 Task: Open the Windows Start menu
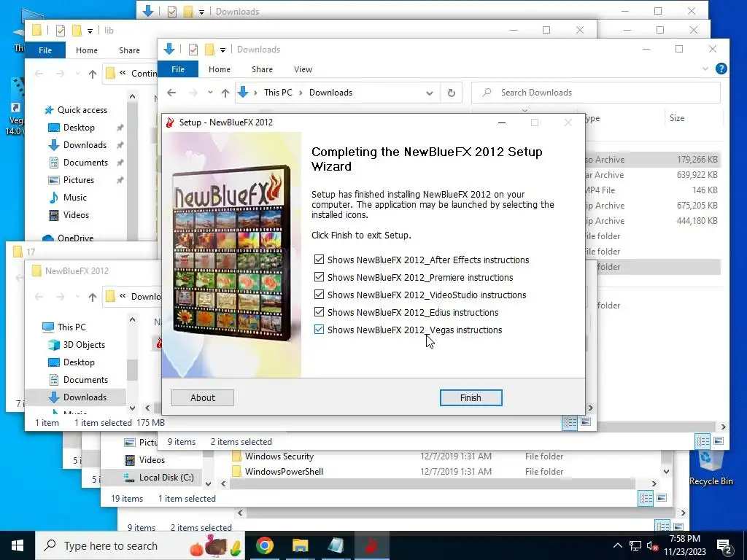click(x=18, y=545)
